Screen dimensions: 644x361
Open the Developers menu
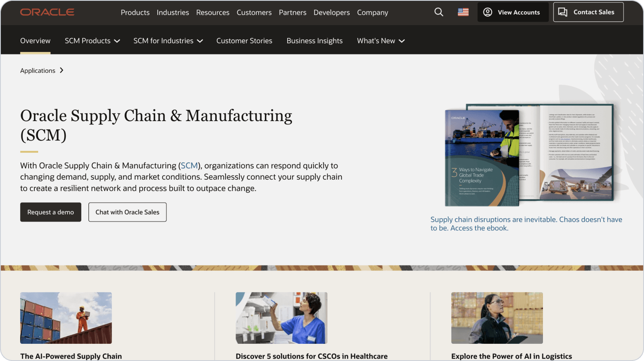(x=332, y=13)
